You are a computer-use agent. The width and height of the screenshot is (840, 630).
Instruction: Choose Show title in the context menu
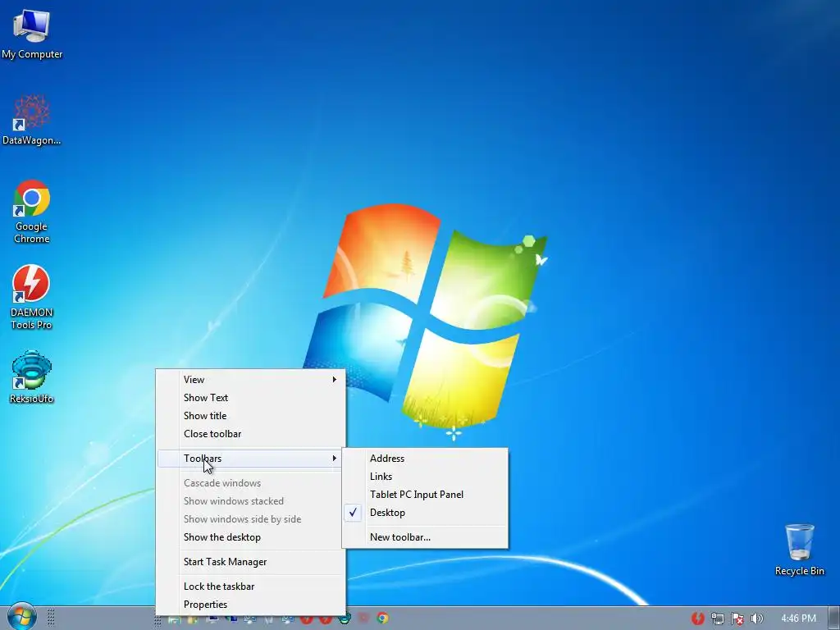pos(251,416)
